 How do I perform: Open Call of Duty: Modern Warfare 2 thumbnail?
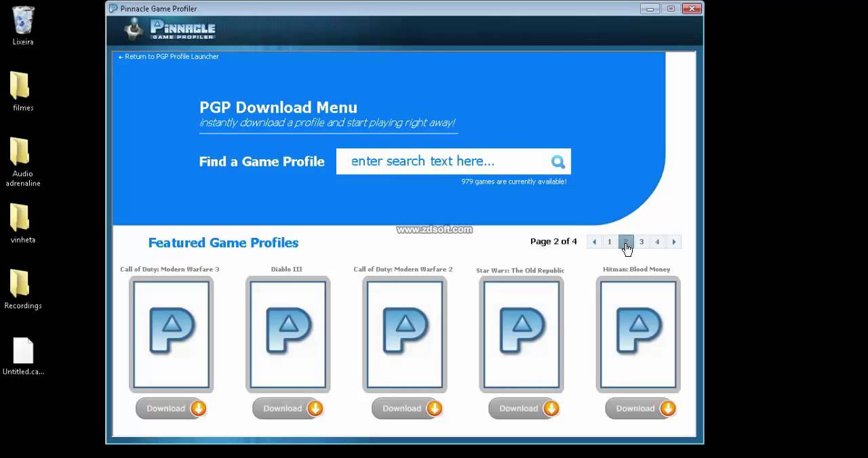tap(405, 334)
